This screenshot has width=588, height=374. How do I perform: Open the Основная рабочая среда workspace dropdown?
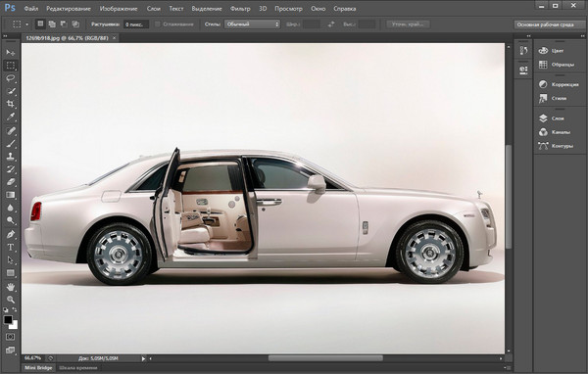pos(549,24)
